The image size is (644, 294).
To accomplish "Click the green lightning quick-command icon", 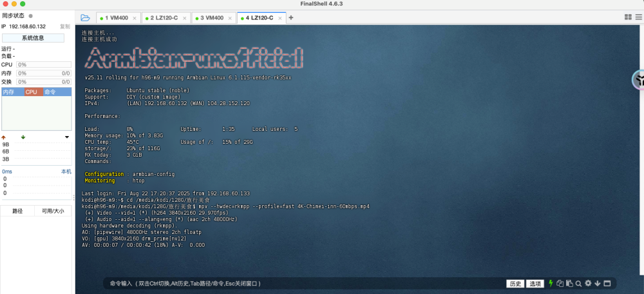I will pyautogui.click(x=551, y=283).
